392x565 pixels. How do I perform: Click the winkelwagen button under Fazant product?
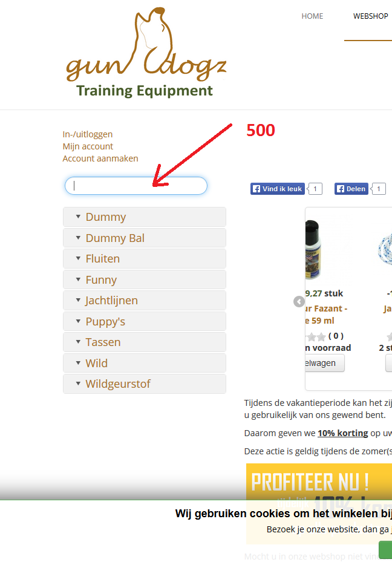pyautogui.click(x=324, y=363)
